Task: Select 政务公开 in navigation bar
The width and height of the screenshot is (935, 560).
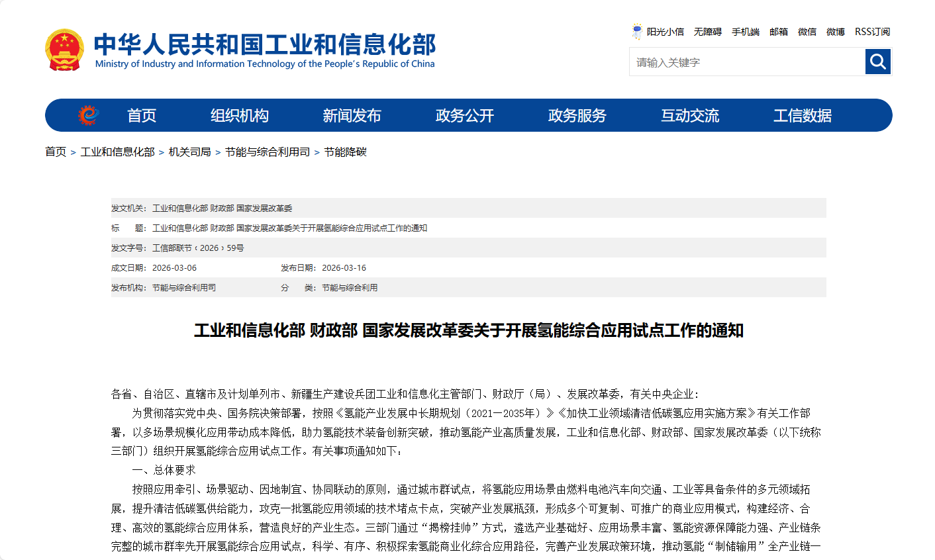Action: tap(464, 116)
